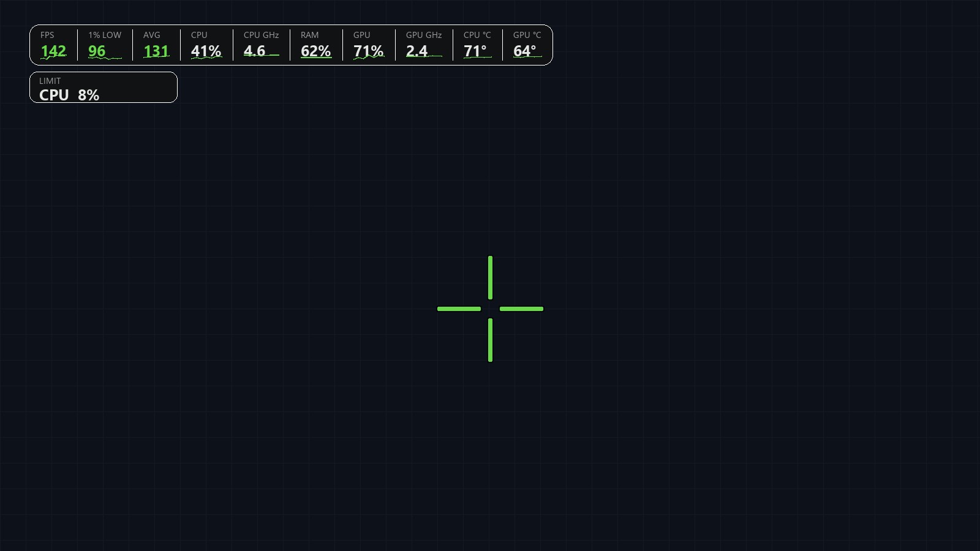This screenshot has width=980, height=551.
Task: Click the CPU °C reading 71°
Action: coord(475,51)
